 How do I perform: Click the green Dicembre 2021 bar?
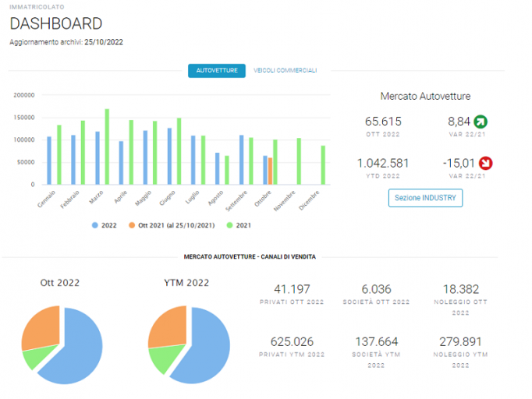323,165
